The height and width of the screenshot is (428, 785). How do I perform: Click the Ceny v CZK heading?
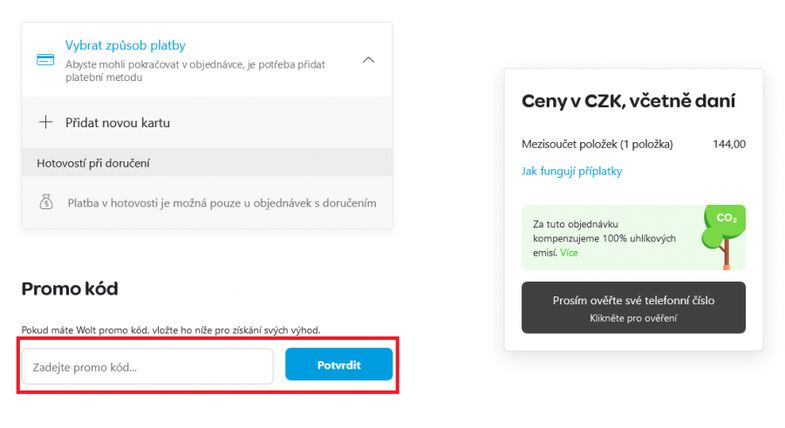coord(628,101)
